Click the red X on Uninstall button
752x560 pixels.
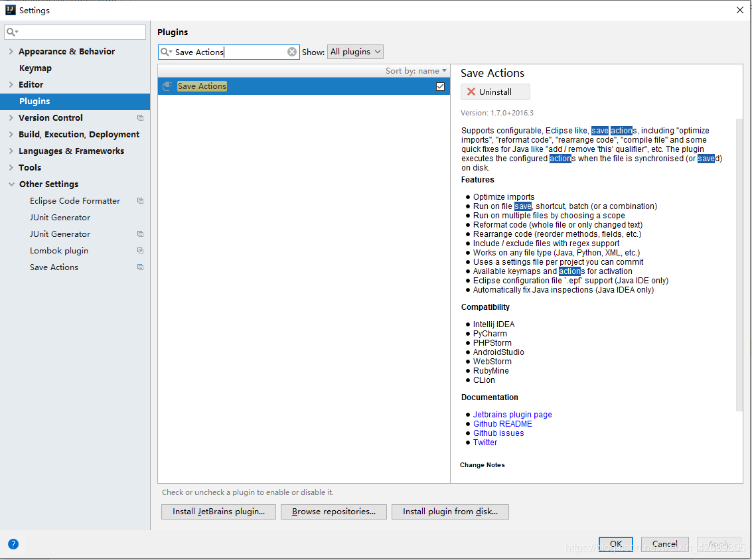click(471, 92)
